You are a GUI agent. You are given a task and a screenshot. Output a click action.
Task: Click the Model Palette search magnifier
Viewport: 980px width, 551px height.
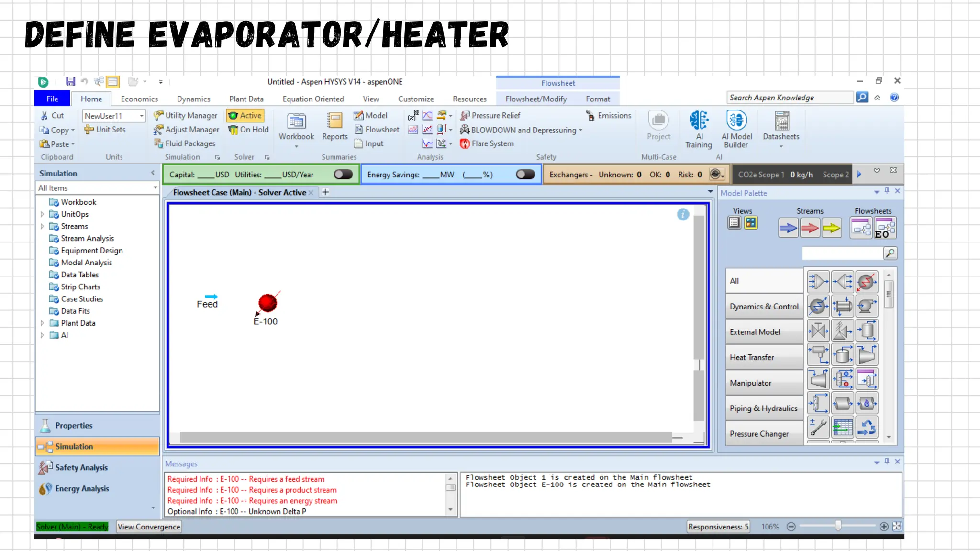coord(890,253)
